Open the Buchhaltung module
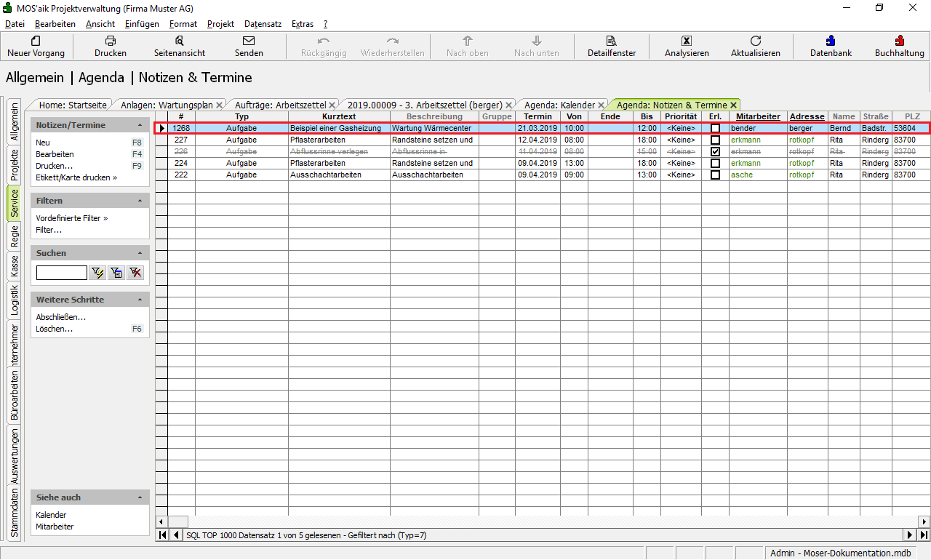Screen dimensions: 931x560 click(899, 41)
